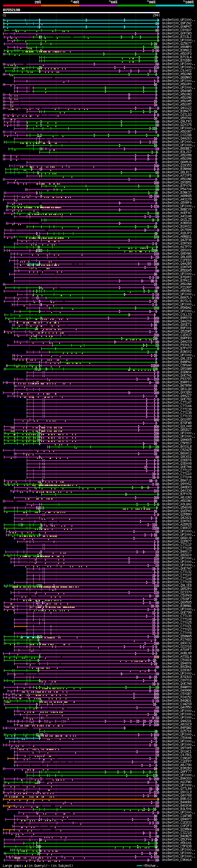Click the UniRef100_A5GXM6 label
This screenshot has width=197, height=868.
point(177,98)
